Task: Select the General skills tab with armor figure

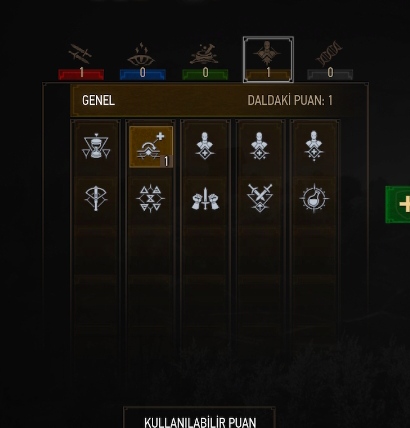Action: click(x=268, y=59)
